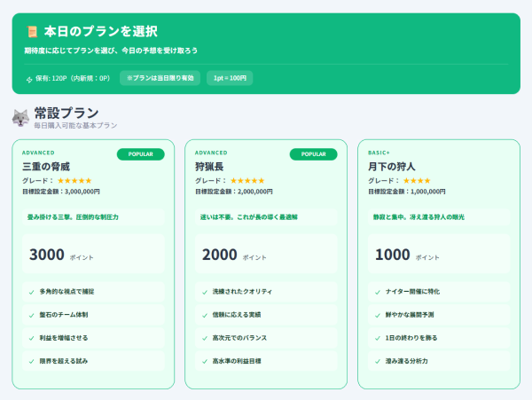The height and width of the screenshot is (400, 532).
Task: Click the tagline 畳み掛ける三撃。圧倒的な制圧力
Action: coord(73,217)
